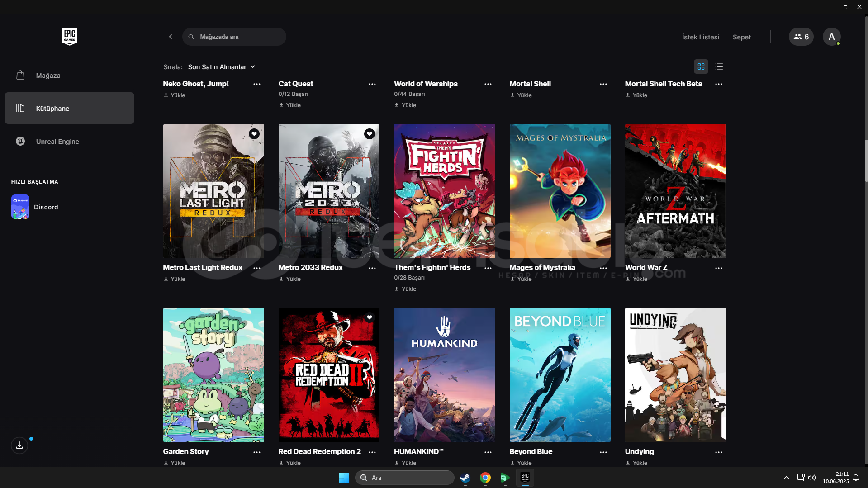Open the downloads icon in sidebar
Image resolution: width=868 pixels, height=488 pixels.
(x=19, y=445)
